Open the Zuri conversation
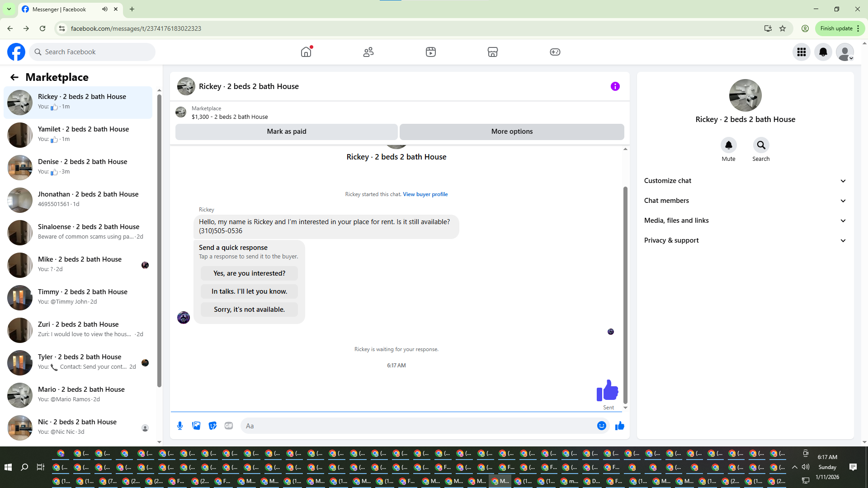 78,330
